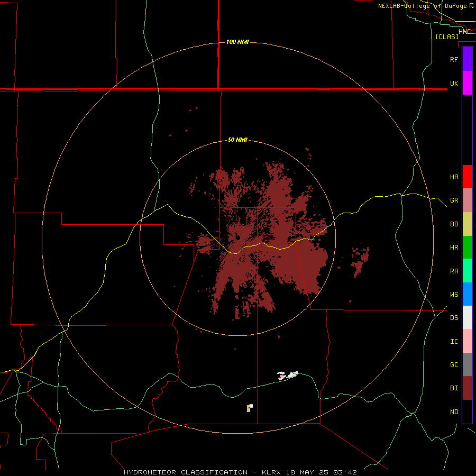Viewport: 476px width, 476px height.
Task: Click the RA legend label
Action: click(454, 271)
